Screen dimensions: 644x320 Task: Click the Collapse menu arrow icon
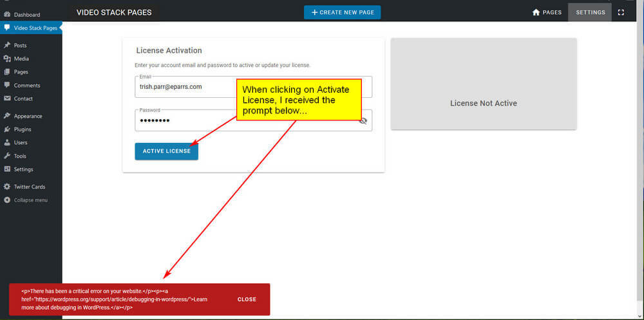pos(6,200)
